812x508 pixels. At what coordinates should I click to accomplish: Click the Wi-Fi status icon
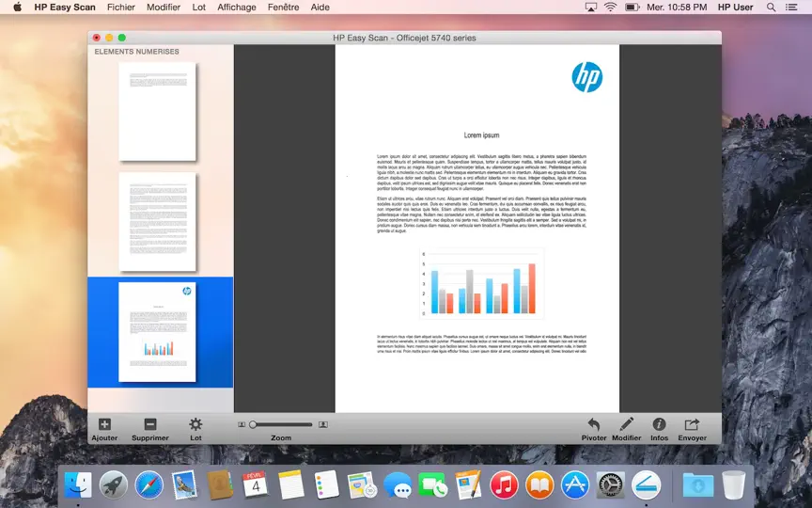[611, 8]
